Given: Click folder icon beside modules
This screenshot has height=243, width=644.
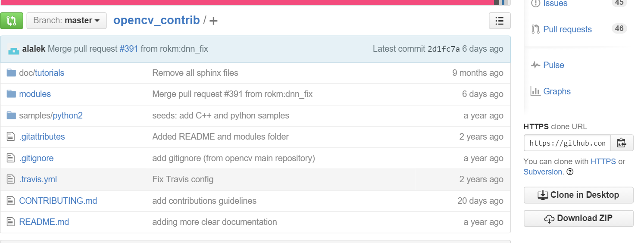Looking at the screenshot, I should [x=11, y=94].
